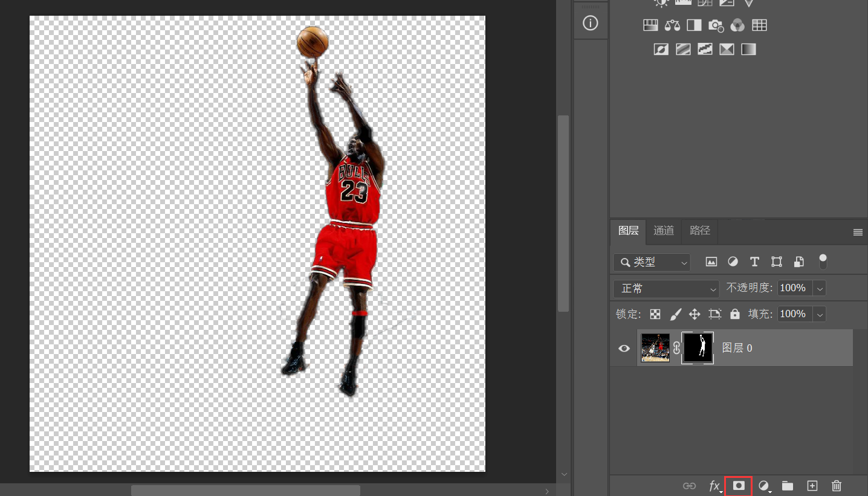Add a Photo Filter adjustment layer

(x=716, y=25)
